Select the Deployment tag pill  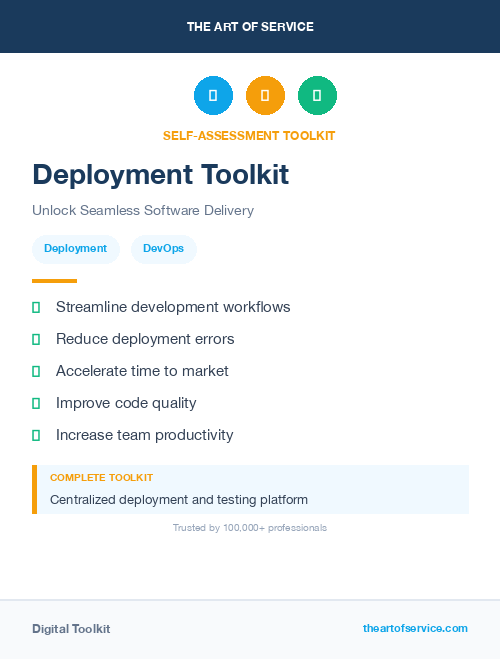click(x=76, y=249)
